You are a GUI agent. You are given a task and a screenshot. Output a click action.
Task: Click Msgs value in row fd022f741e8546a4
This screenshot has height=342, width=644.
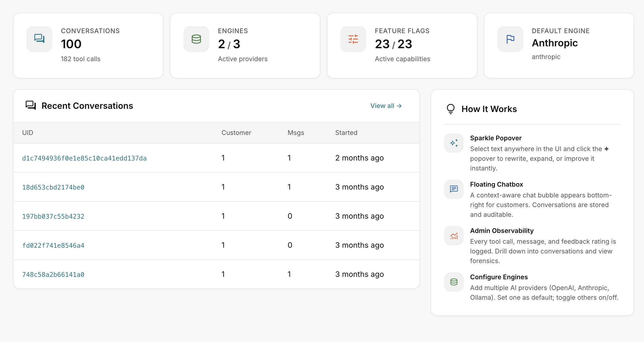click(290, 245)
